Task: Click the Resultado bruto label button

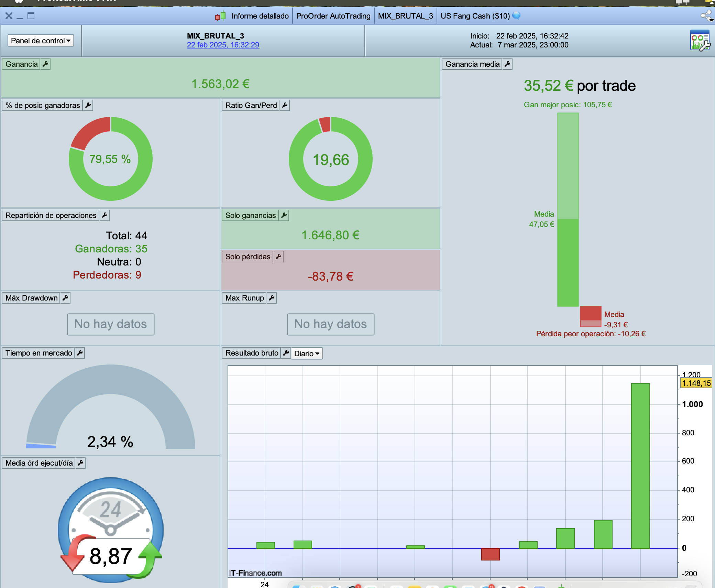Action: pos(252,353)
